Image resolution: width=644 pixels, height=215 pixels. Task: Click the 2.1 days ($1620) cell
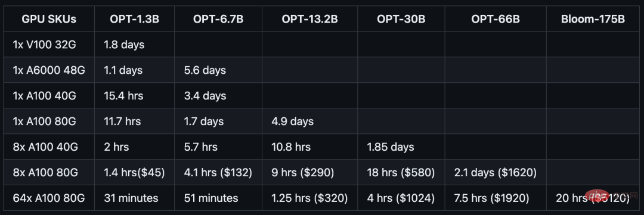point(496,173)
